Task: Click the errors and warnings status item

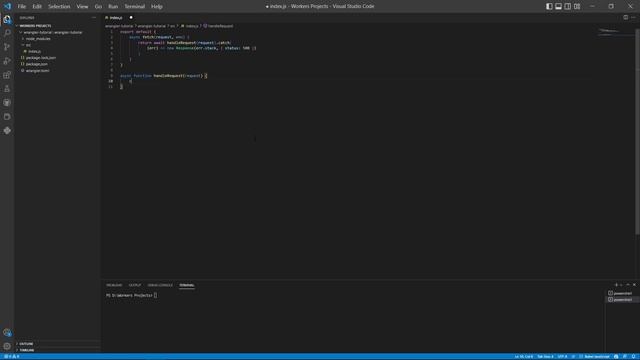Action: point(11,357)
